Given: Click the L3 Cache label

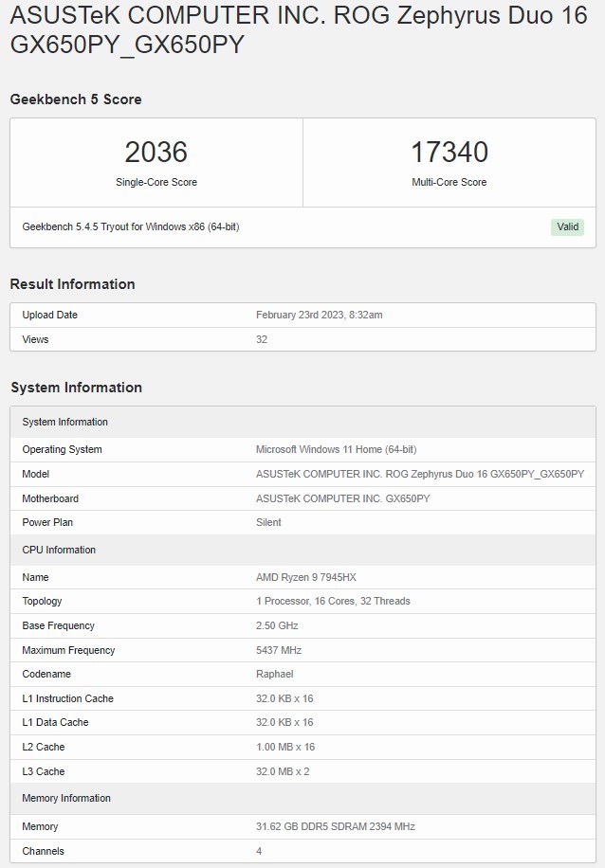Looking at the screenshot, I should (44, 771).
